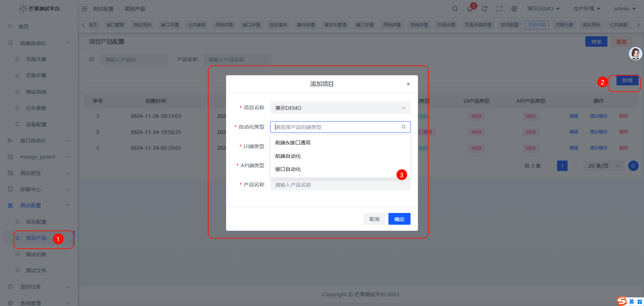
Task: Select 测试对象 in the sidebar menu
Action: point(36,254)
